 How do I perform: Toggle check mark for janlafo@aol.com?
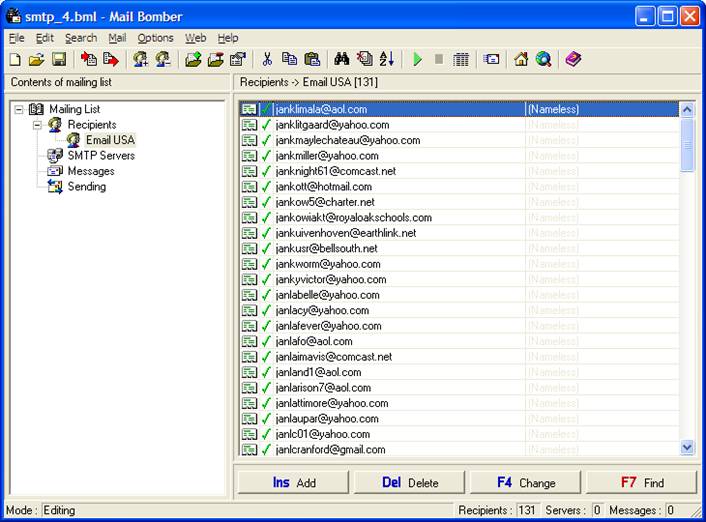tap(267, 341)
